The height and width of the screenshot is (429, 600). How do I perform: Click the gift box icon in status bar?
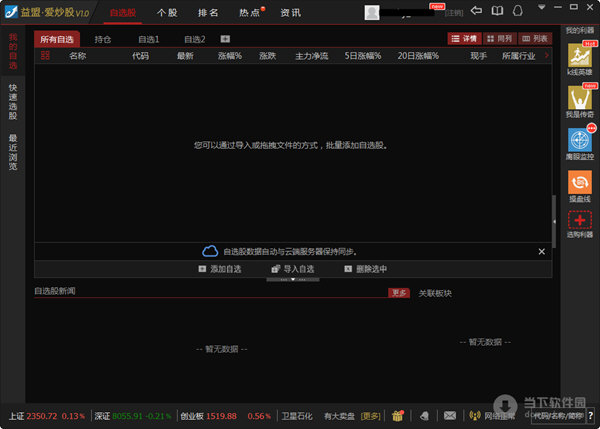(x=397, y=416)
